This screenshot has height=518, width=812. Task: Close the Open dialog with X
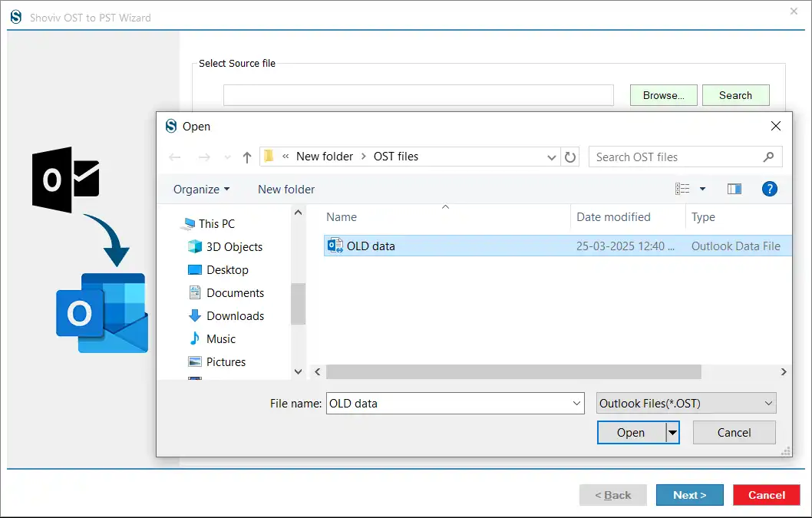(776, 126)
